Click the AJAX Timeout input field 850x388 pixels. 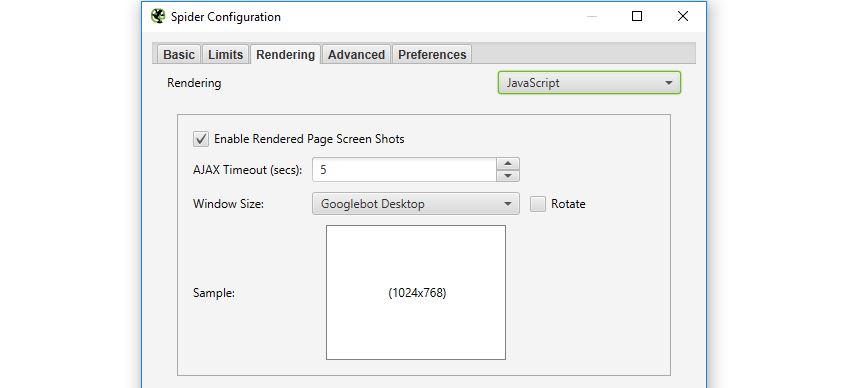coord(404,170)
